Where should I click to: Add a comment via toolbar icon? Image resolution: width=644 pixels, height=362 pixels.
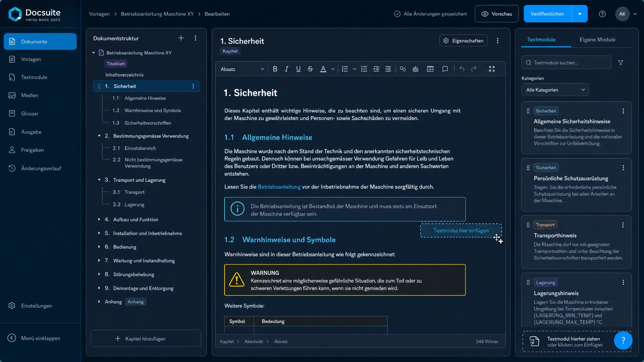(x=445, y=69)
